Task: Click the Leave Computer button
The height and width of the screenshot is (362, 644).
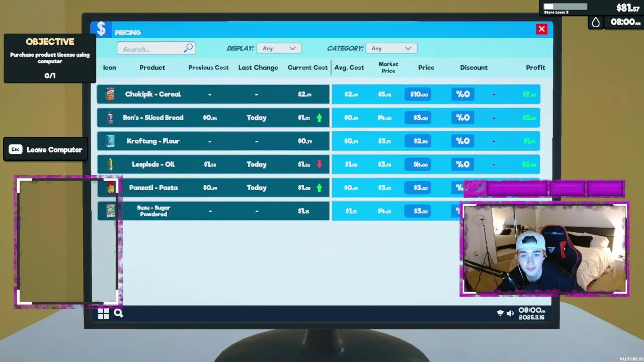Action: point(46,149)
